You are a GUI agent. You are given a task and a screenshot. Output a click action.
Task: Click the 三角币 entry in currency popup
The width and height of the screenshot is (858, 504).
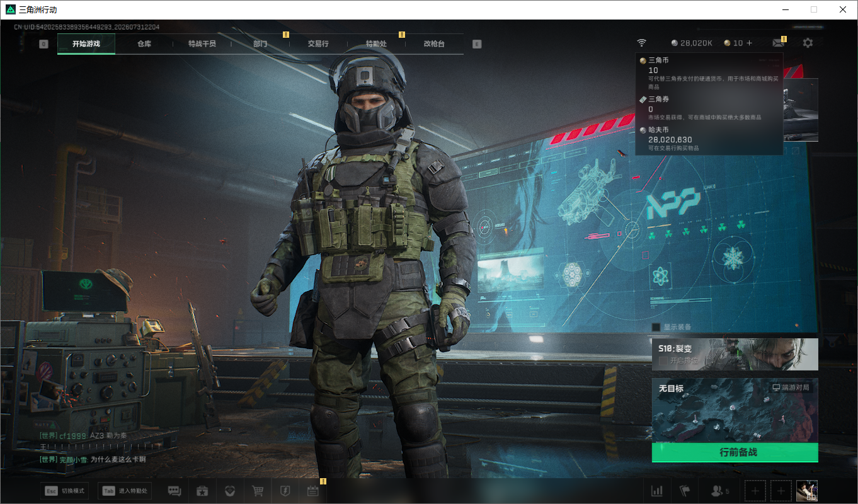(x=709, y=73)
